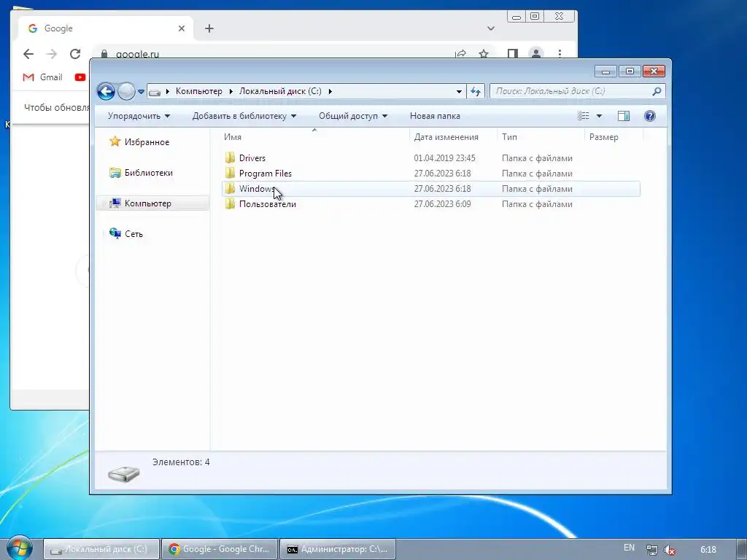Open Windows Start button
The image size is (747, 560).
18,548
